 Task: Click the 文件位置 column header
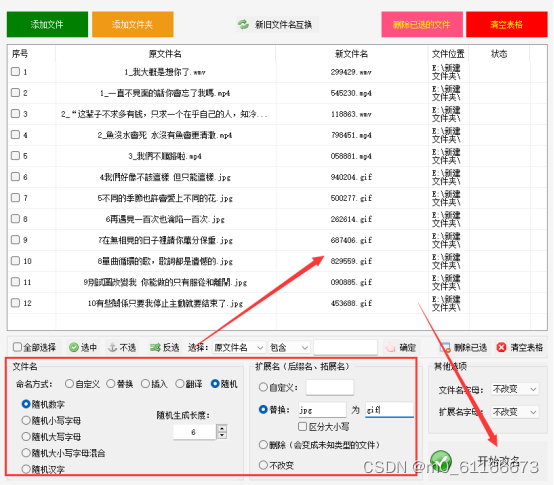tap(448, 54)
